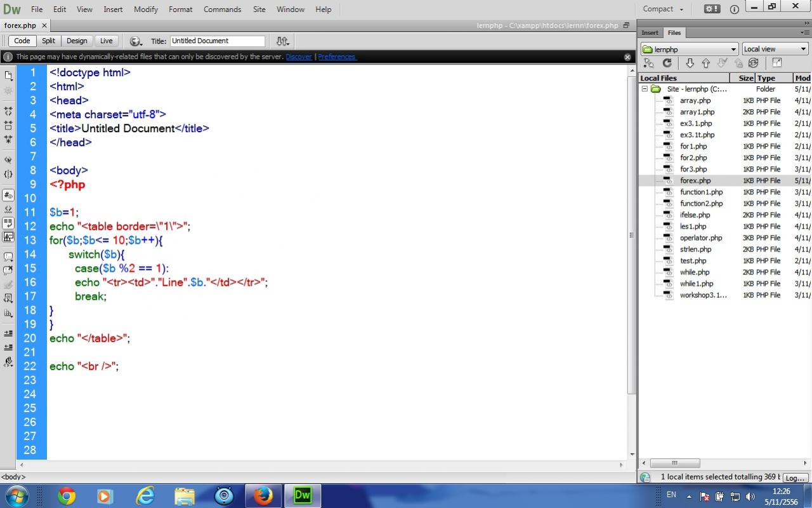812x508 pixels.
Task: Open the File menu
Action: coord(37,9)
